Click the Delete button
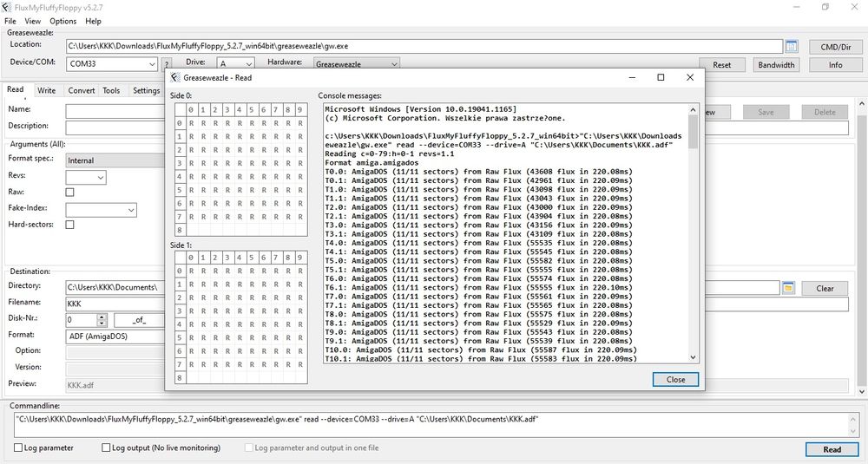Image resolution: width=868 pixels, height=464 pixels. 825,112
